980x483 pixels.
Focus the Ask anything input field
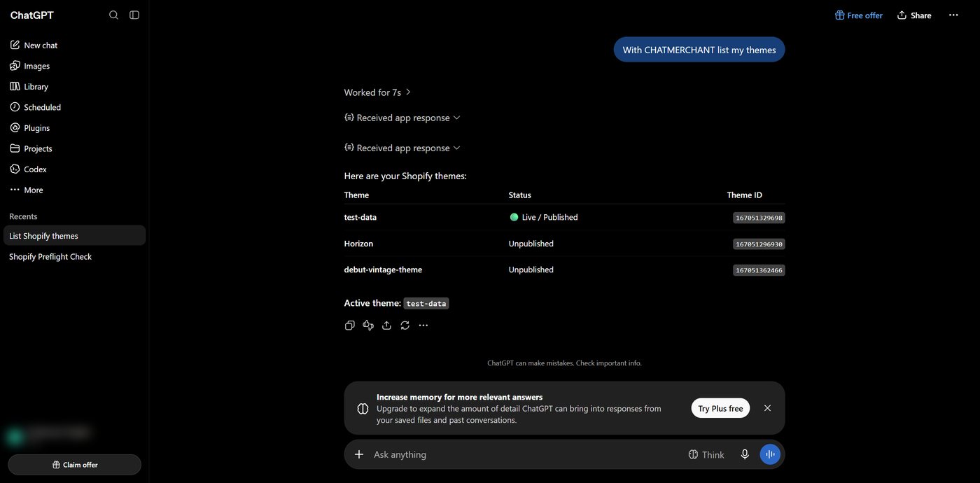(525, 454)
